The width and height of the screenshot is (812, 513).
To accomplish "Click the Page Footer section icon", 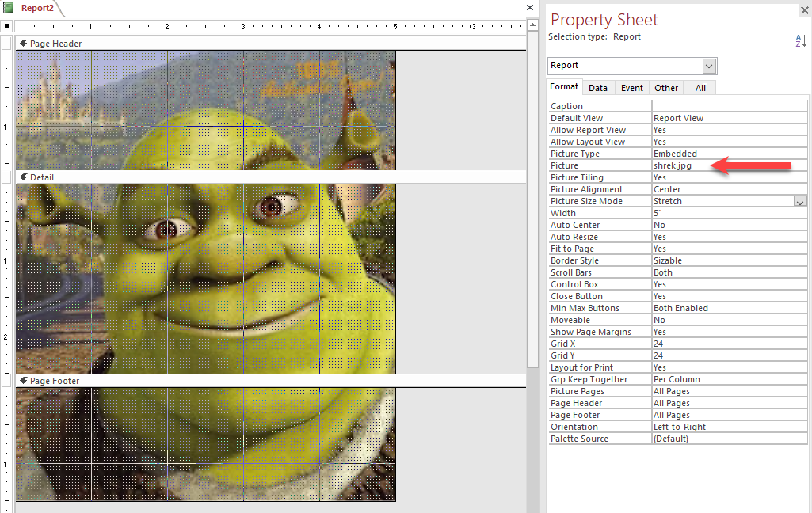I will coord(23,381).
